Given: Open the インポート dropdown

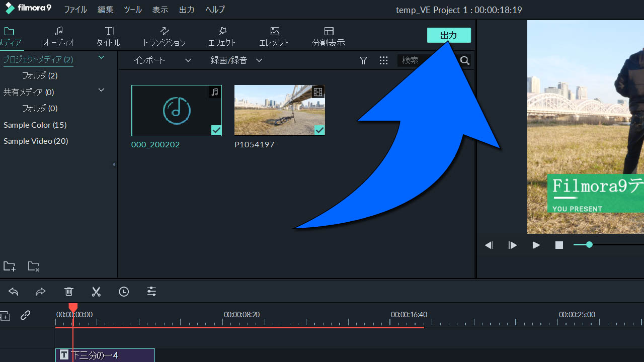Looking at the screenshot, I should pos(163,60).
